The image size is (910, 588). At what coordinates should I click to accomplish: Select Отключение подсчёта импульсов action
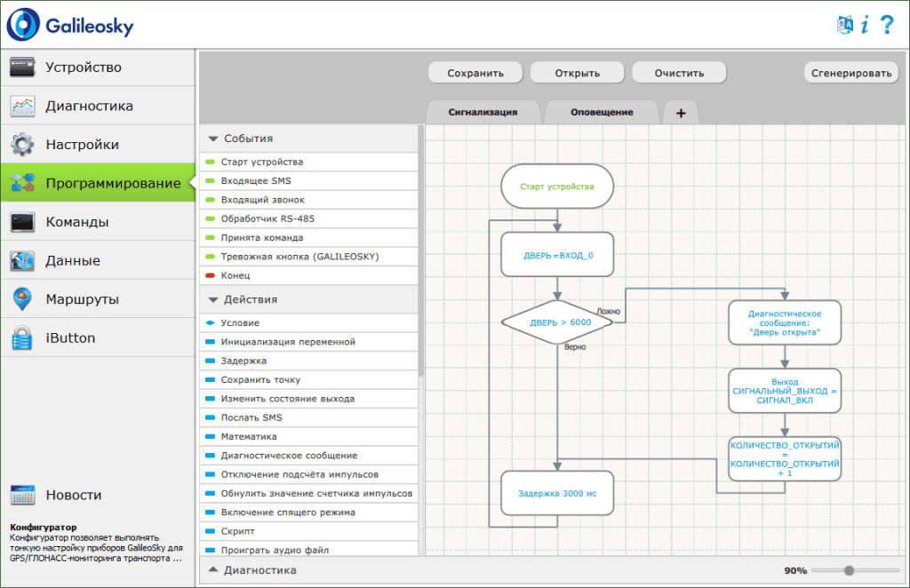[x=308, y=474]
